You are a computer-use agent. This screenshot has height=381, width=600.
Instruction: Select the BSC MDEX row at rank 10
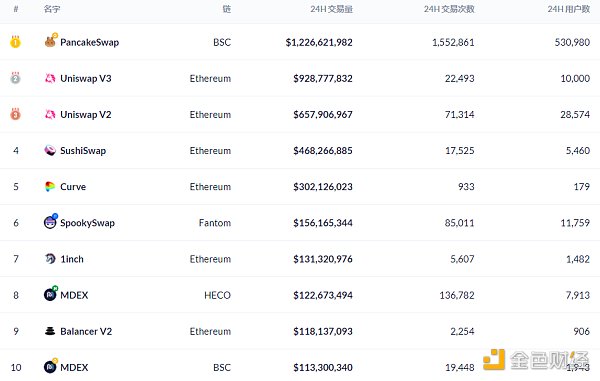[300, 367]
